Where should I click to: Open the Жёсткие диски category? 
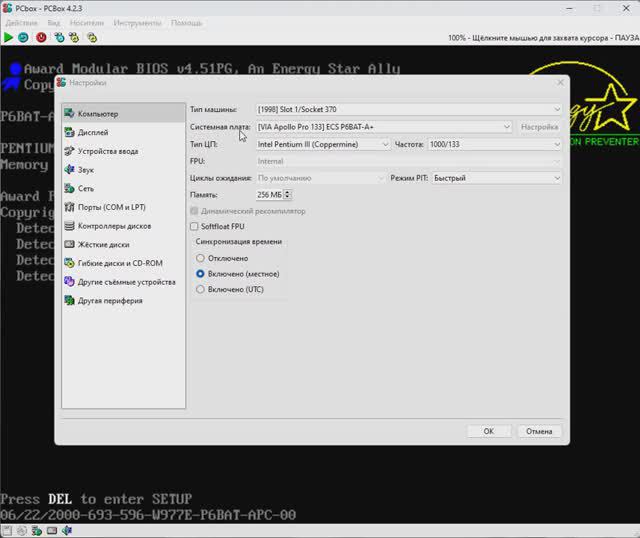(x=124, y=245)
